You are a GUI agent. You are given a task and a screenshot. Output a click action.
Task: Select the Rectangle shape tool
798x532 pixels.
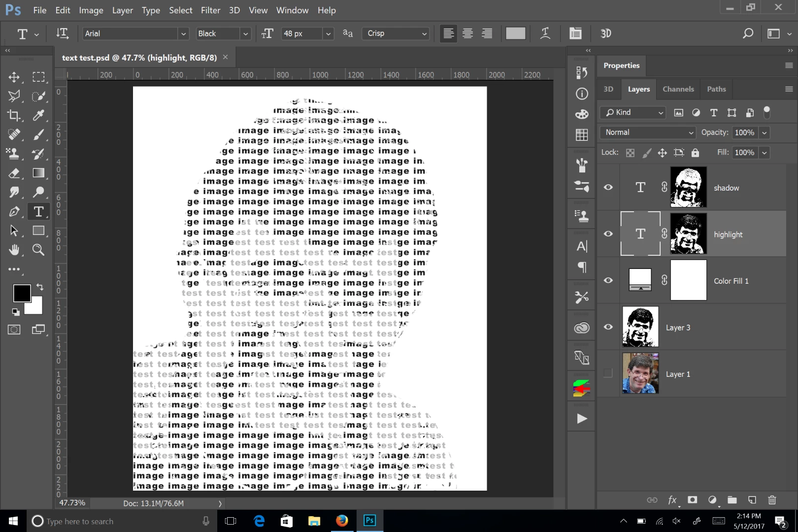tap(38, 231)
